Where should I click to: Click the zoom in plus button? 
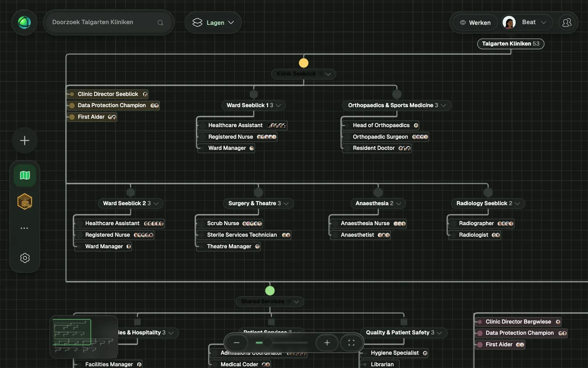(x=327, y=343)
